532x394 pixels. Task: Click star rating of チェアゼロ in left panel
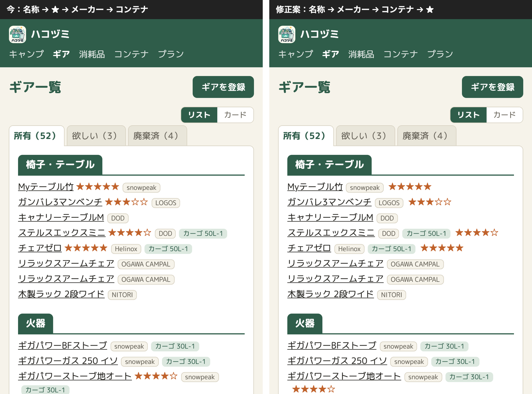pos(86,248)
